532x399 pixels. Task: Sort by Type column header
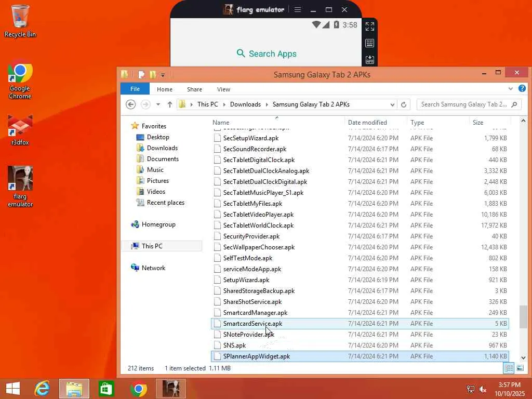point(438,122)
